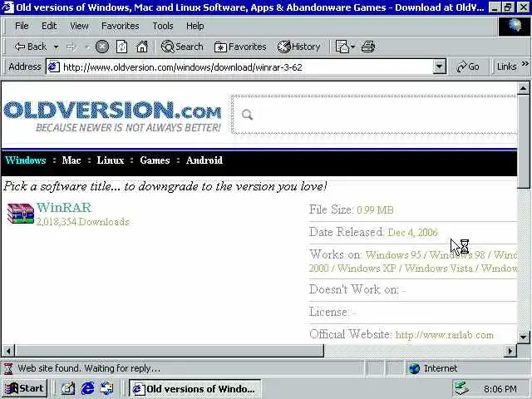Select the Mac navigation tab

(71, 160)
